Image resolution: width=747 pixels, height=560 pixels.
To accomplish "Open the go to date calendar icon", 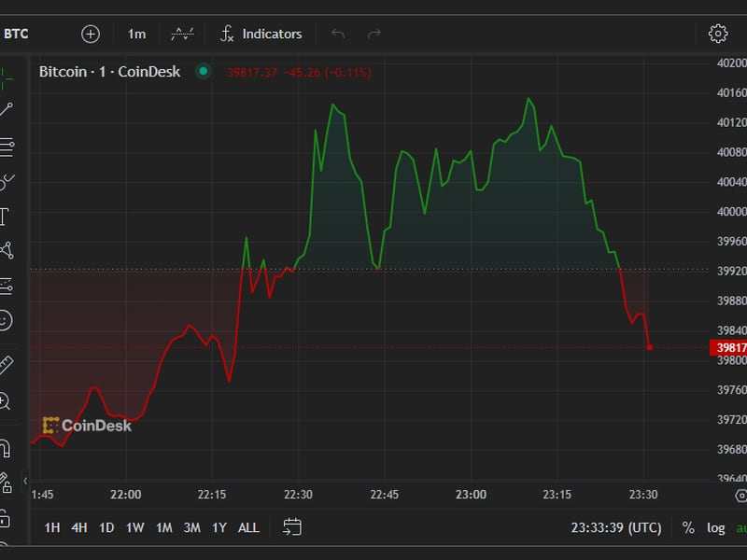I will [x=291, y=527].
